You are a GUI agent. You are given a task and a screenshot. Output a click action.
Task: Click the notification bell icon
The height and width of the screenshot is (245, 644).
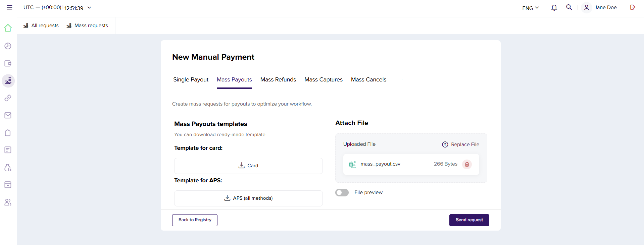(x=554, y=7)
